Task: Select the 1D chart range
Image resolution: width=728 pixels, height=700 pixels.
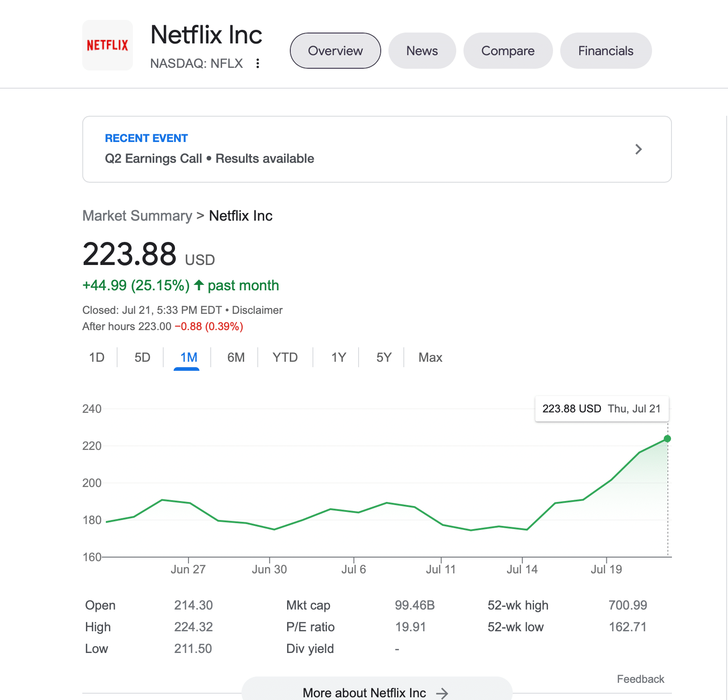Action: (97, 357)
